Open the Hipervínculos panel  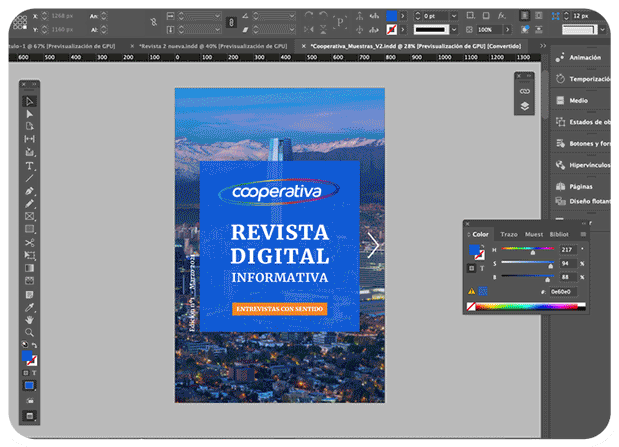click(581, 165)
